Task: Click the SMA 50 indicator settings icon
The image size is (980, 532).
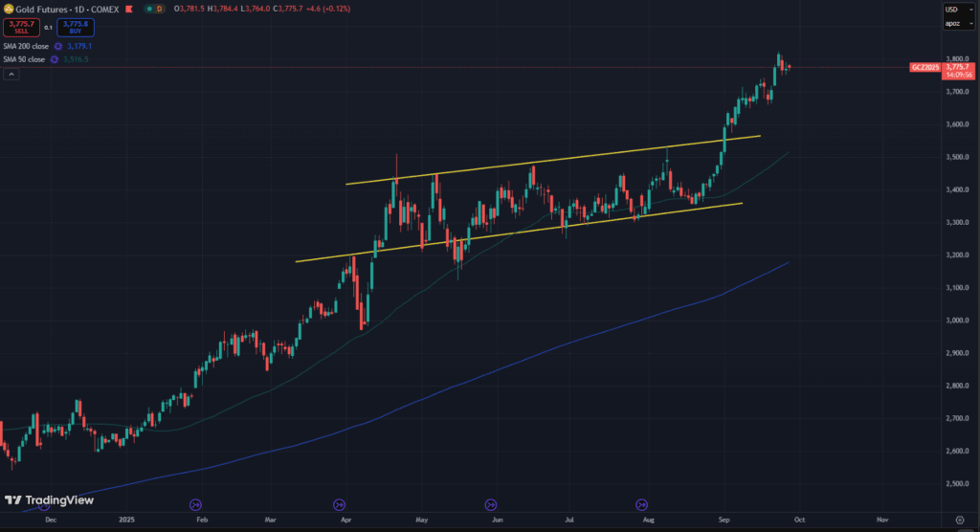Action: 56,59
